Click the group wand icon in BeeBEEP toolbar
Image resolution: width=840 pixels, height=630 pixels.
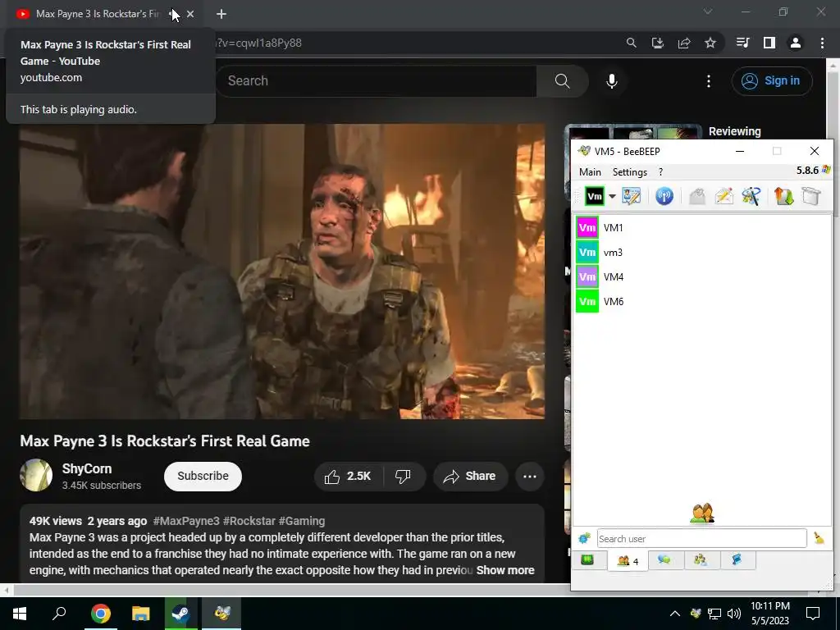point(751,196)
